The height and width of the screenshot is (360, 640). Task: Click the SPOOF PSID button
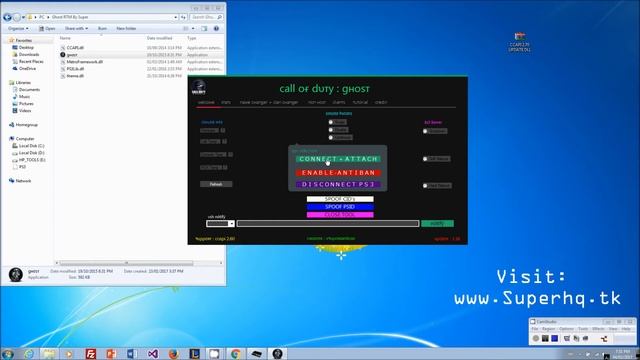[340, 207]
